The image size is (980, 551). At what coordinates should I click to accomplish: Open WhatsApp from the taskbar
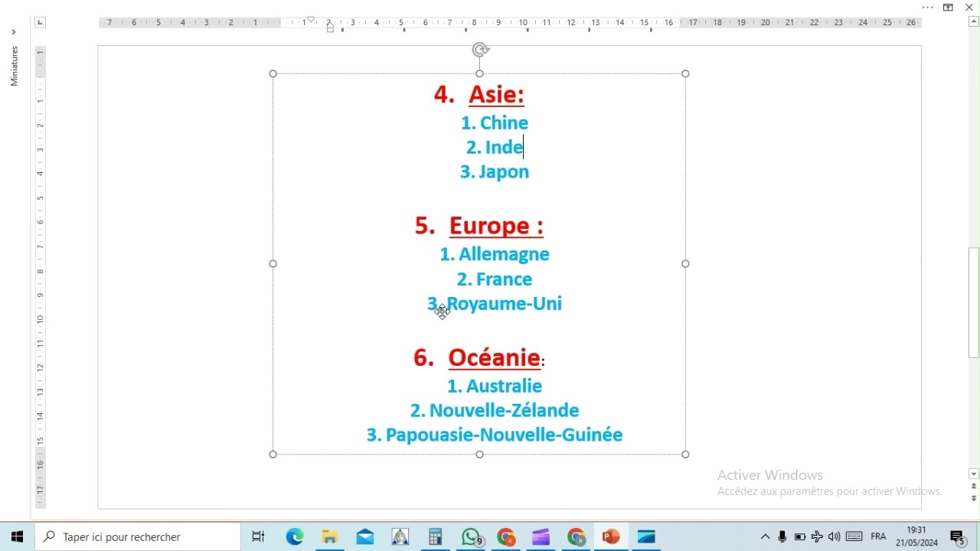coord(472,537)
